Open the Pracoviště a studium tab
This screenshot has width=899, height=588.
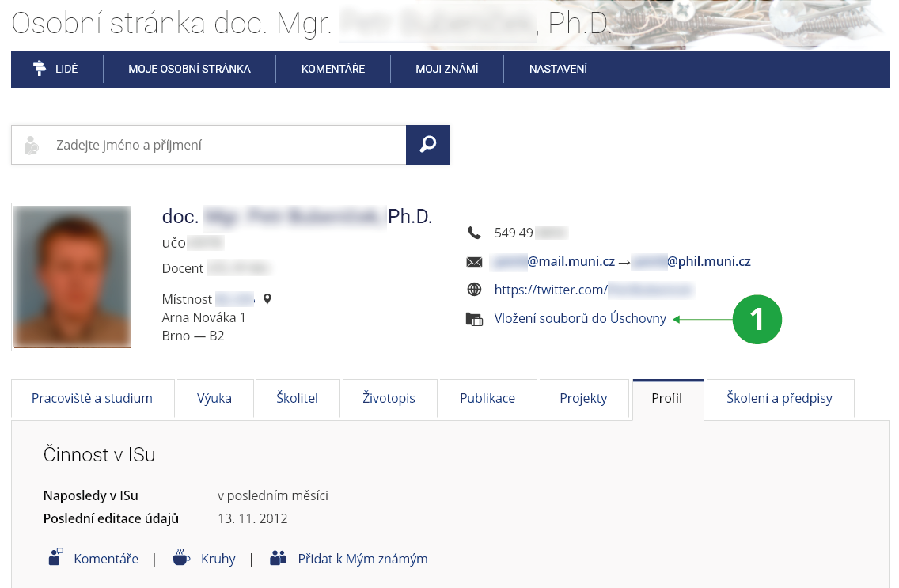(92, 398)
